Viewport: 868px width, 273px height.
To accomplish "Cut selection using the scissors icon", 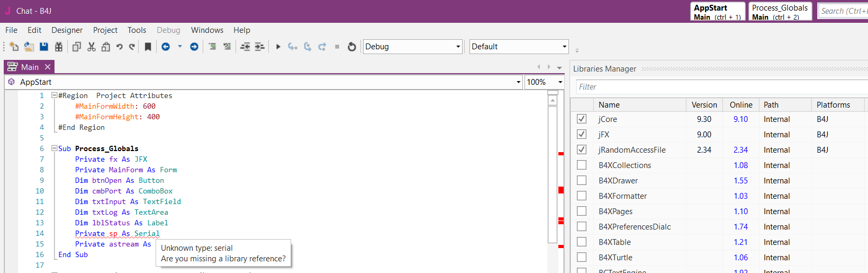I will coord(92,47).
